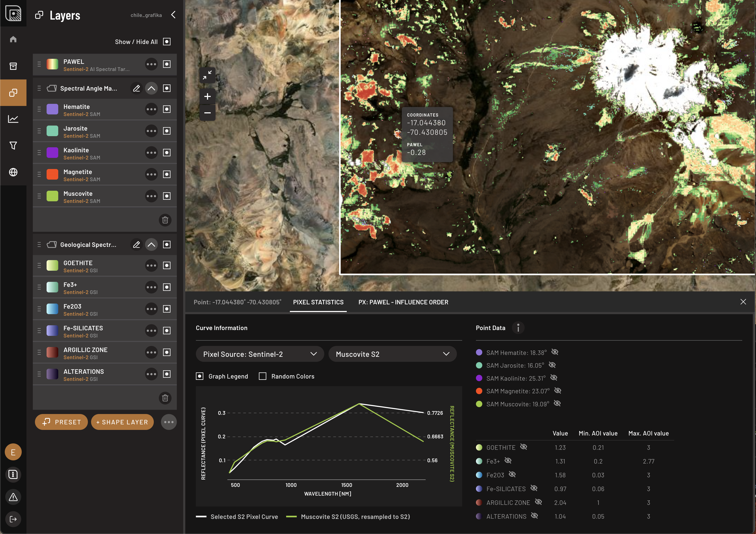
Task: Select the Pixel Statistics tab
Action: [318, 302]
